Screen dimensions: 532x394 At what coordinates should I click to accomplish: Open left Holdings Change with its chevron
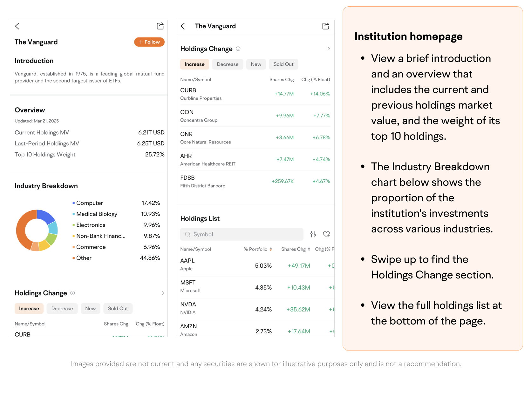pos(163,293)
